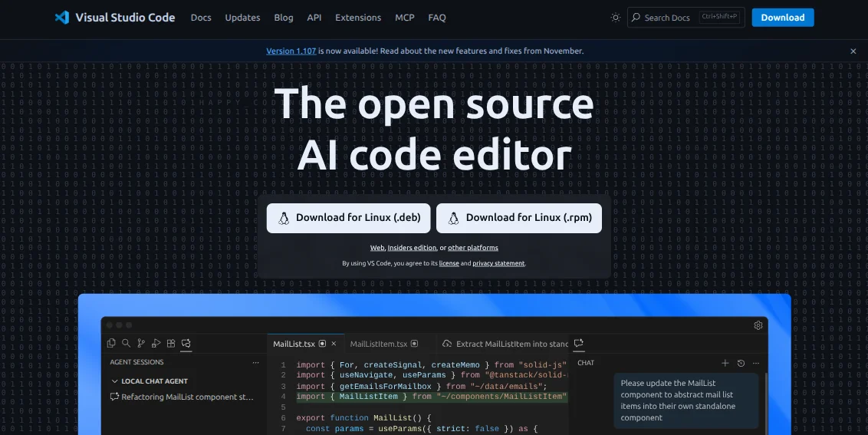Screen dimensions: 868x435
Task: Open the Explorer files icon in editor sidebar
Action: 110,343
